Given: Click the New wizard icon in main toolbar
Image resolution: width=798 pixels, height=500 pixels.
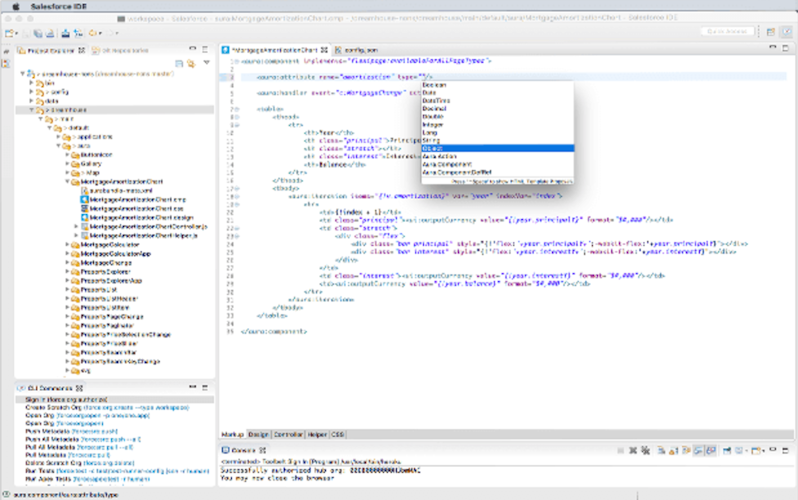Looking at the screenshot, I should click(10, 32).
